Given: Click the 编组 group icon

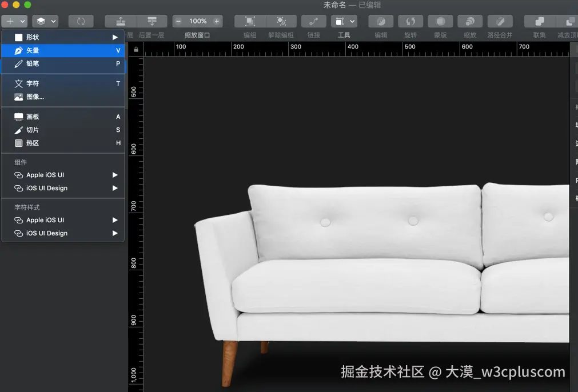Looking at the screenshot, I should [250, 21].
